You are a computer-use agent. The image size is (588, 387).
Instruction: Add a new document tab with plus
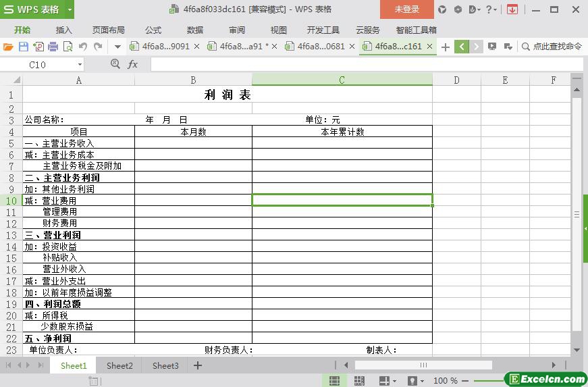tap(446, 47)
